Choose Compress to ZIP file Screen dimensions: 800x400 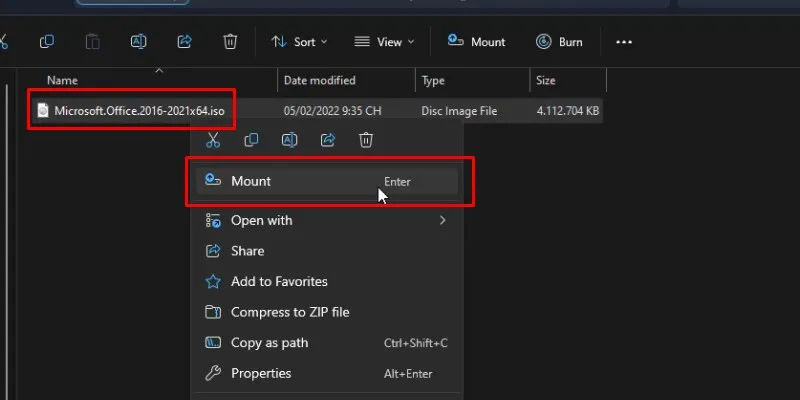click(x=290, y=312)
